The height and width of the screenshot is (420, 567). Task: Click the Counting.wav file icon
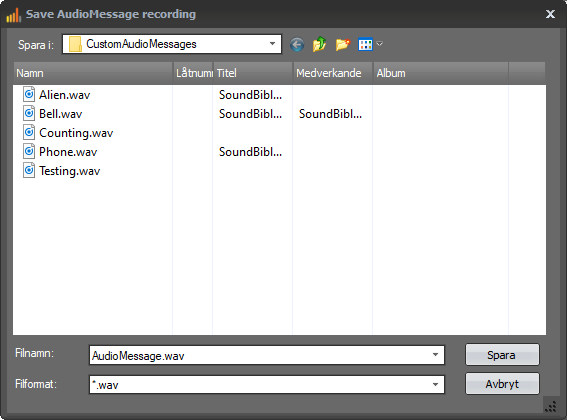pyautogui.click(x=29, y=132)
